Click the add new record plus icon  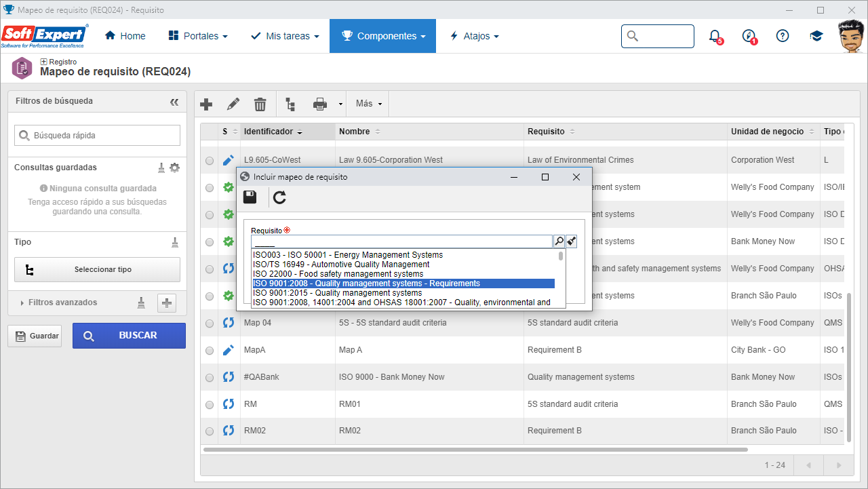tap(206, 104)
